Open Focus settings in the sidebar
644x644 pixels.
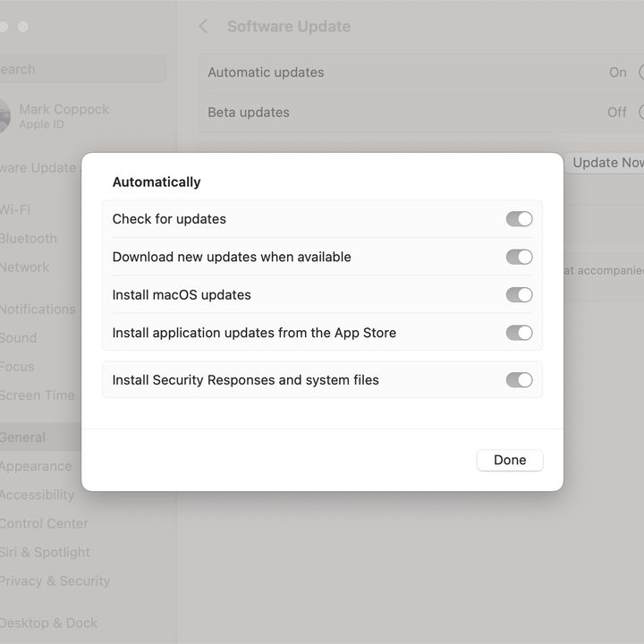(17, 367)
